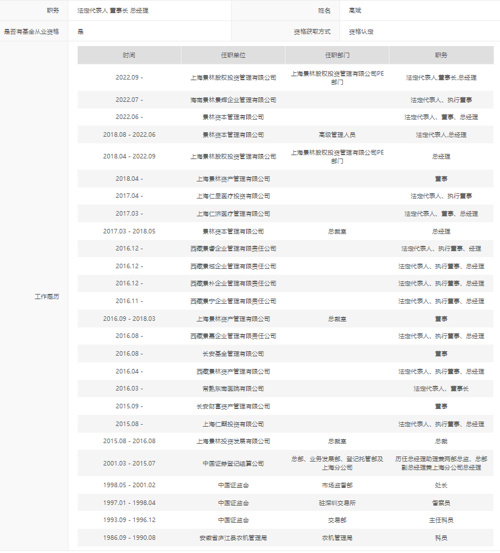The width and height of the screenshot is (500, 553).
Task: Click the 时间 column header
Action: [x=129, y=55]
